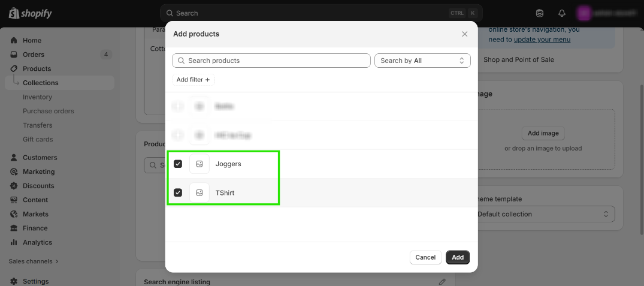Click the TShirt product image placeholder
The width and height of the screenshot is (644, 286).
click(x=199, y=192)
